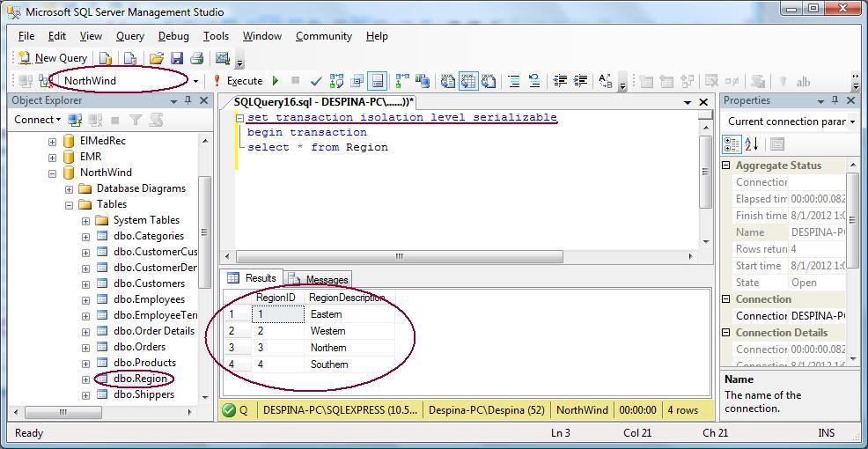Toggle Include Actual Execution Plan
The height and width of the screenshot is (449, 868).
coord(402,81)
